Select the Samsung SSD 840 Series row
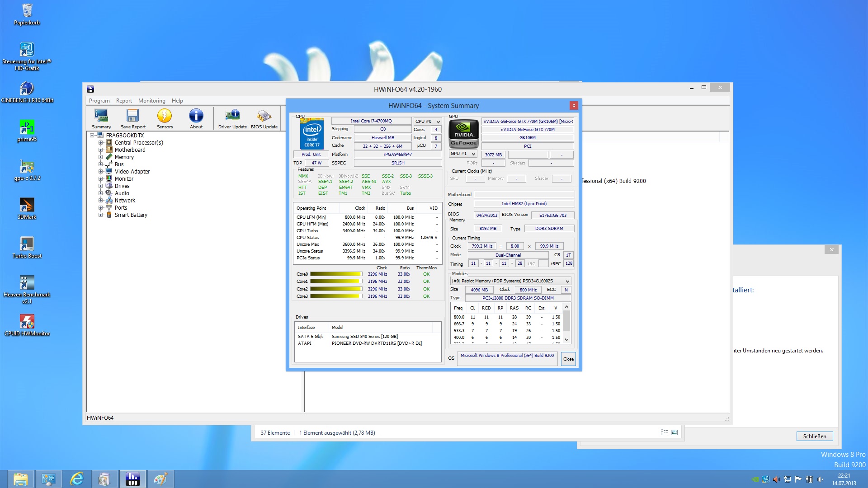 pyautogui.click(x=368, y=337)
